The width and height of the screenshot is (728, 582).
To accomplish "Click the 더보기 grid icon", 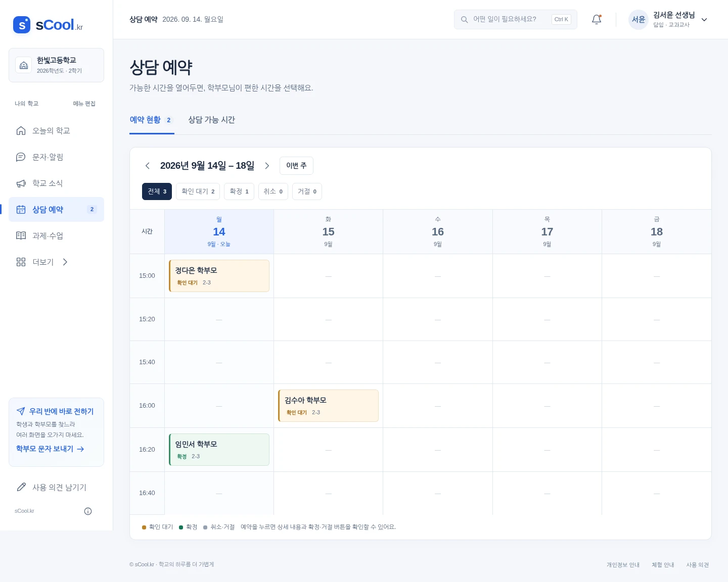I will point(21,262).
